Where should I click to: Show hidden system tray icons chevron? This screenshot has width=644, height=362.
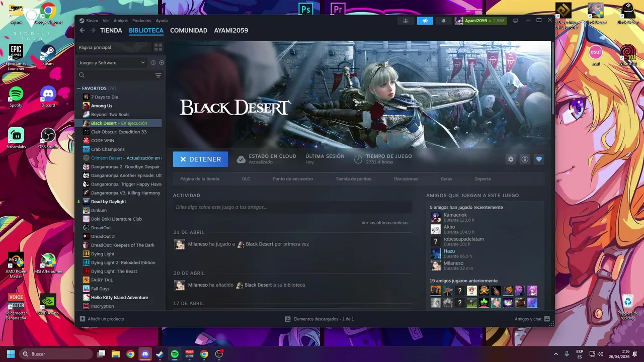click(x=555, y=354)
